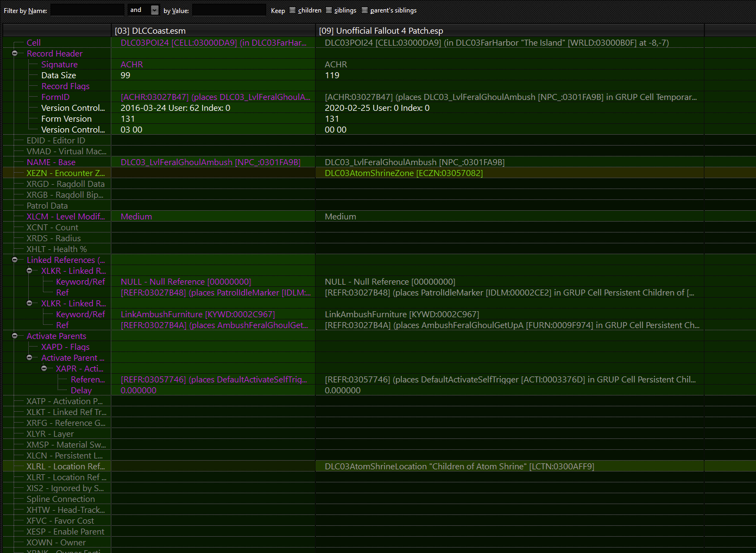The height and width of the screenshot is (553, 756).
Task: Select the XLYR - Layer row
Action: 50,433
